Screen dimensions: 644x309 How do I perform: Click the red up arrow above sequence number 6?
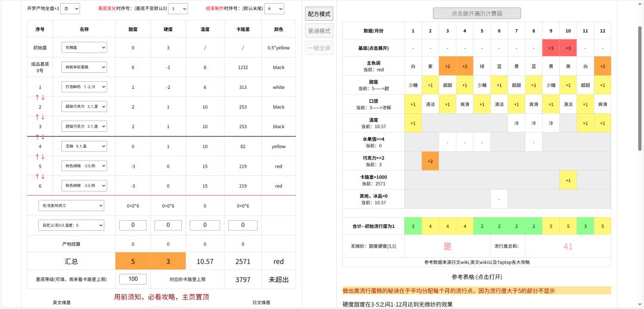37,177
